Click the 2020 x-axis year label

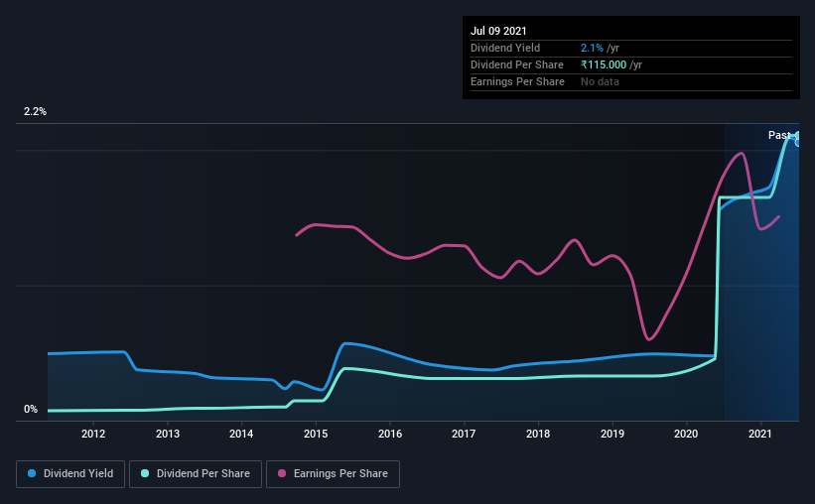point(686,434)
